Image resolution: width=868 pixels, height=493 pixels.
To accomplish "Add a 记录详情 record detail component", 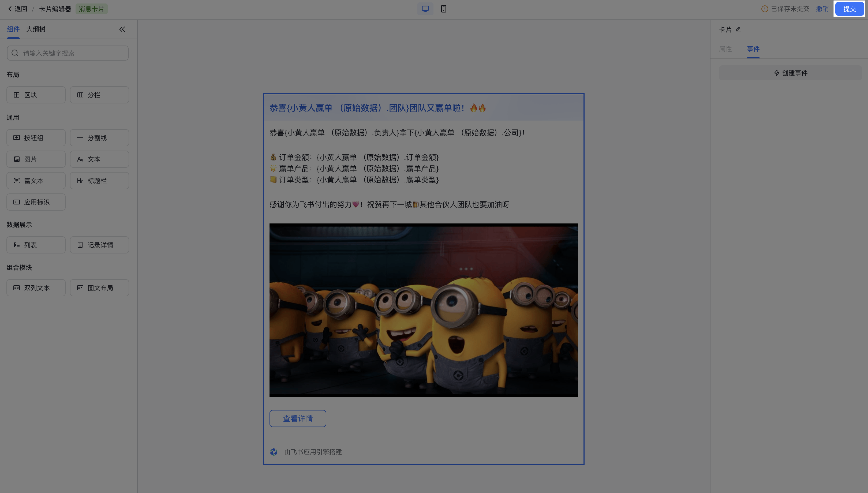I will coord(99,245).
